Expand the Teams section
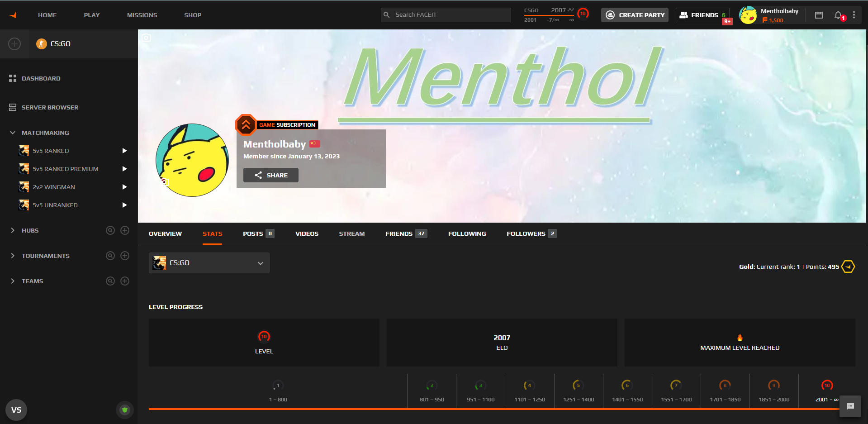 pyautogui.click(x=13, y=281)
